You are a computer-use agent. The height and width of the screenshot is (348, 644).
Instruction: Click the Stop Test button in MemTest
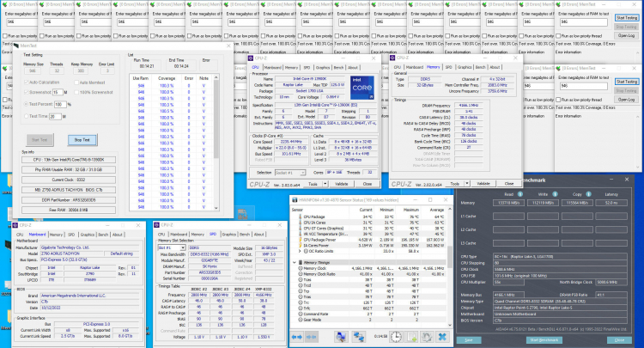point(82,138)
